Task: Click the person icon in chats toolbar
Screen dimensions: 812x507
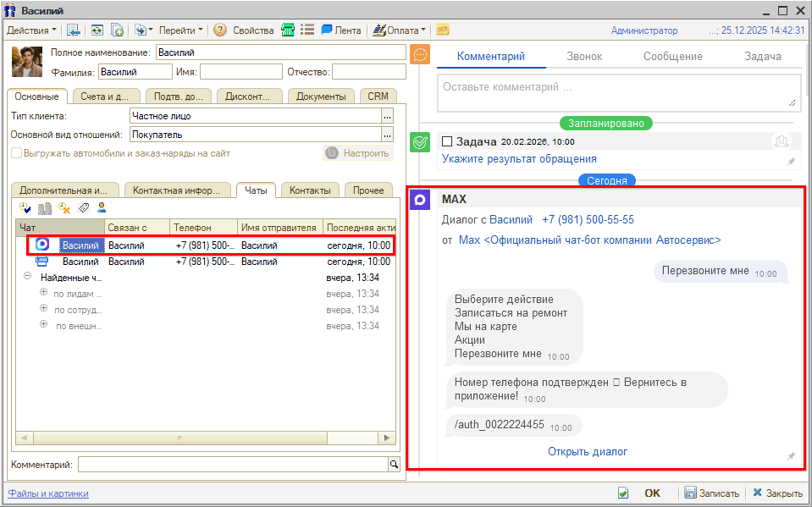Action: coord(102,207)
